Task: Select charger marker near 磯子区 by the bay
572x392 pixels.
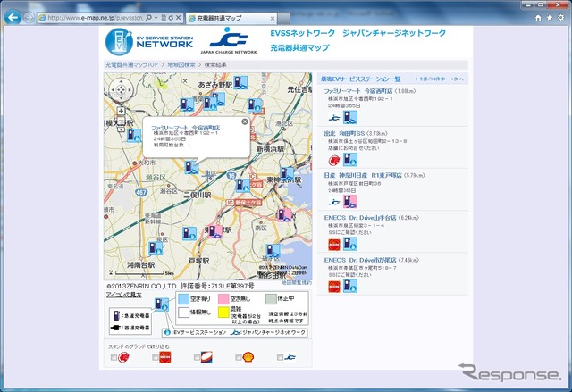Action: (x=273, y=251)
